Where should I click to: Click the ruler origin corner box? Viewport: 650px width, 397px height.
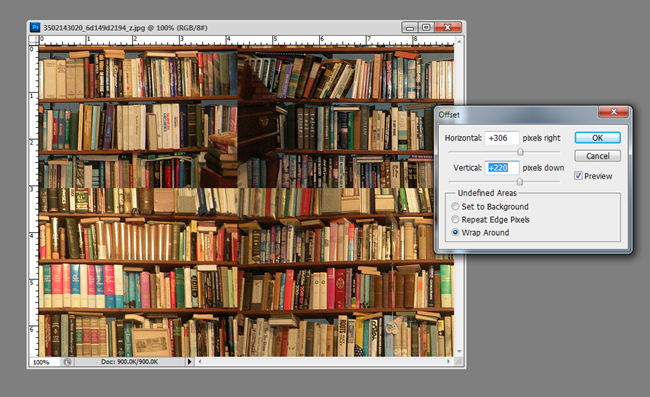(x=33, y=40)
